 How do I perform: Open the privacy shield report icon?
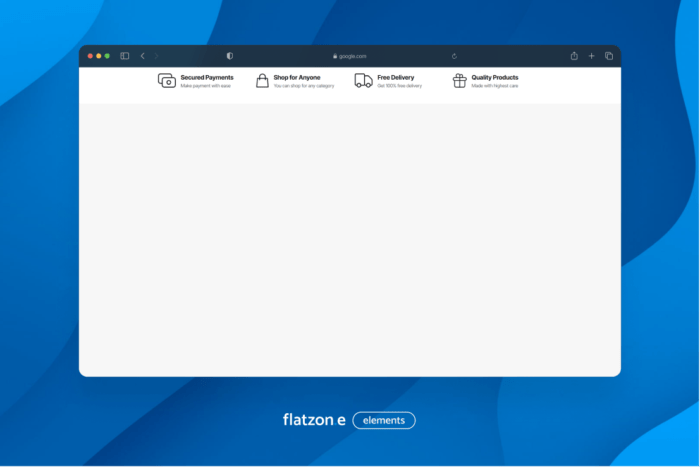230,56
